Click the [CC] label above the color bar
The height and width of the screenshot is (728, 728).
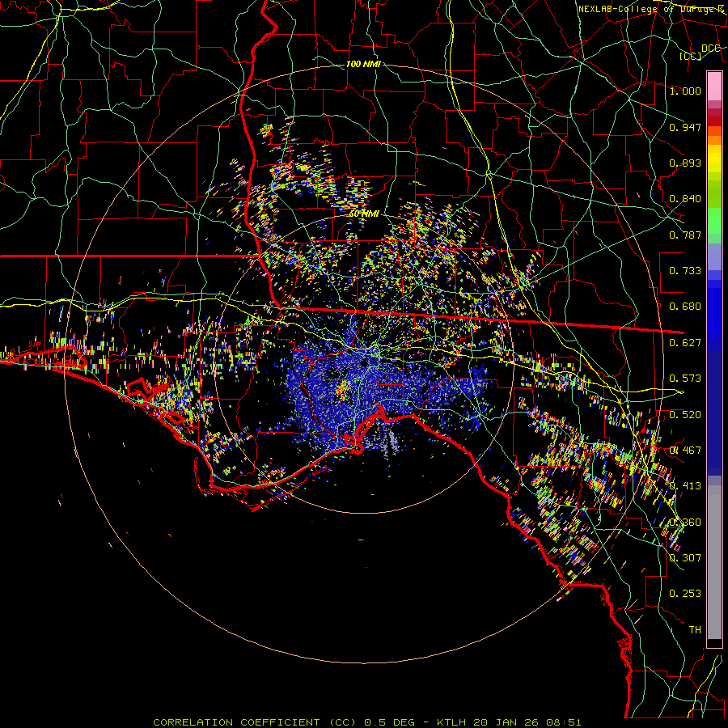(x=691, y=56)
